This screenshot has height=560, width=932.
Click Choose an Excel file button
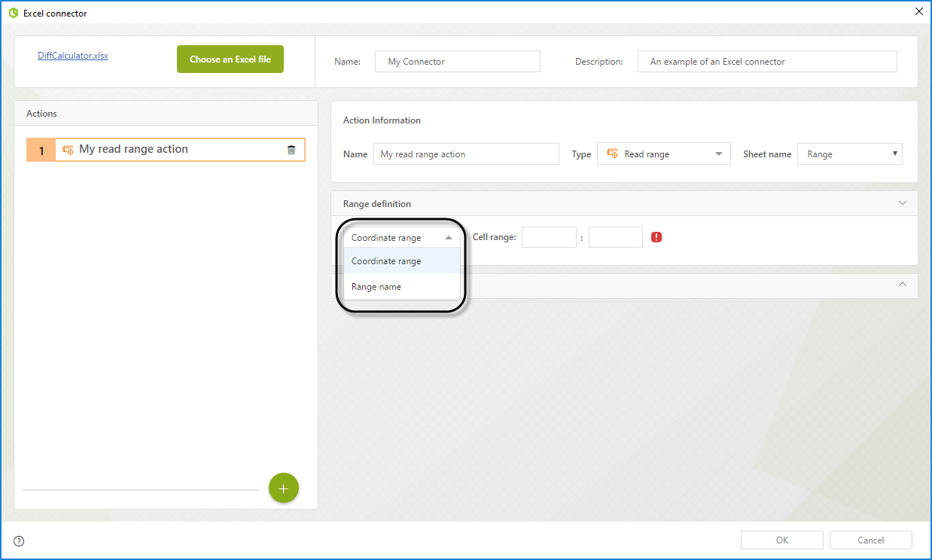tap(230, 59)
